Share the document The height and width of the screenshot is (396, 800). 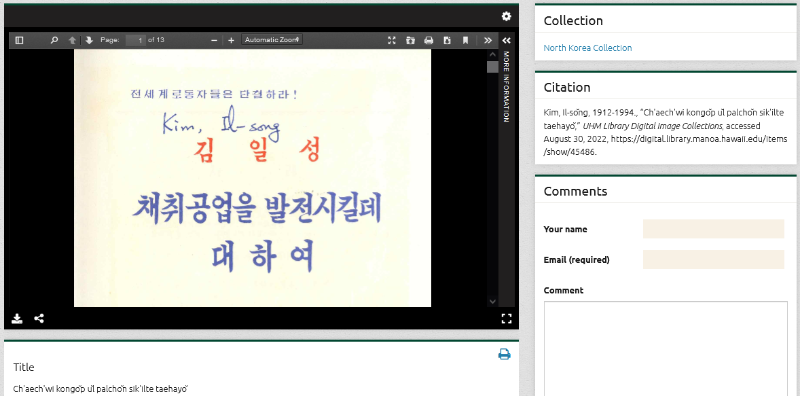(39, 318)
